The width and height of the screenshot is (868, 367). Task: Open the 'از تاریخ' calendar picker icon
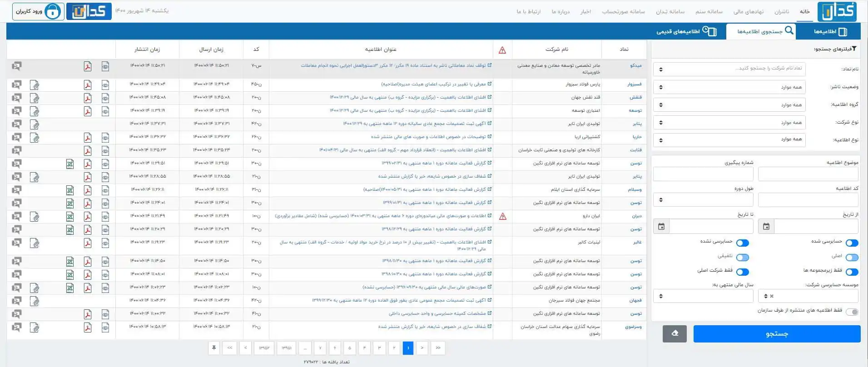coord(766,226)
